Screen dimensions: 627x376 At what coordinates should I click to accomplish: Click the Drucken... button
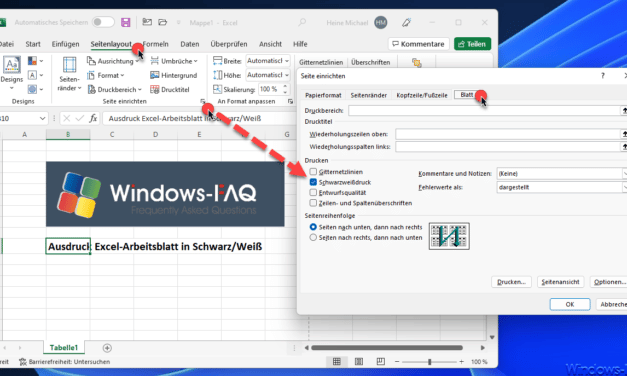pyautogui.click(x=511, y=282)
